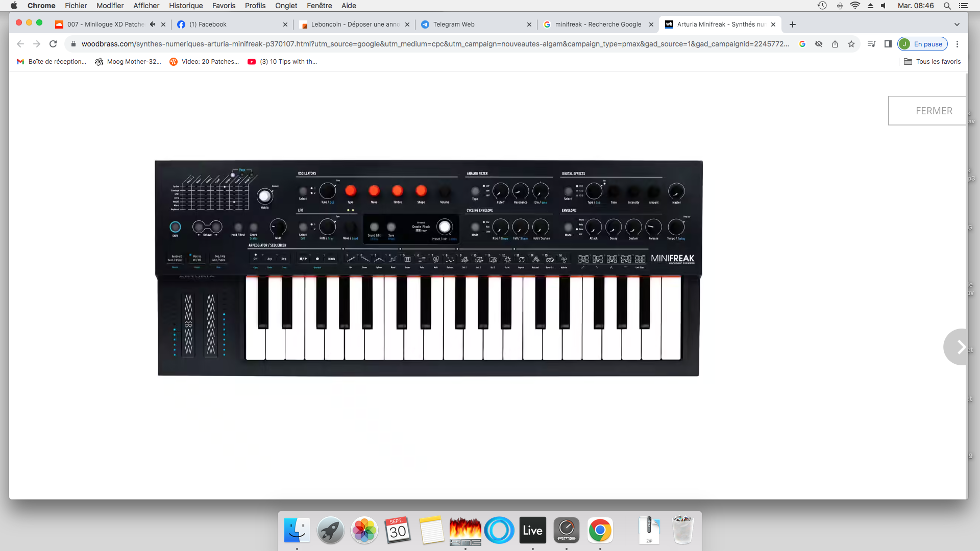Toggle the En pause profile button
This screenshot has width=980, height=551.
coord(923,44)
